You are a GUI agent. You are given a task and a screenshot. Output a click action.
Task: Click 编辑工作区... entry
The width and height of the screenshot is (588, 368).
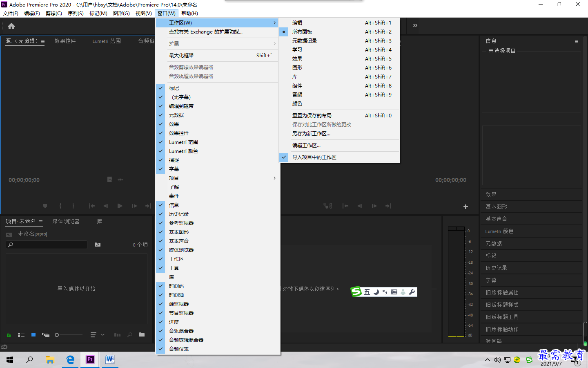339,145
